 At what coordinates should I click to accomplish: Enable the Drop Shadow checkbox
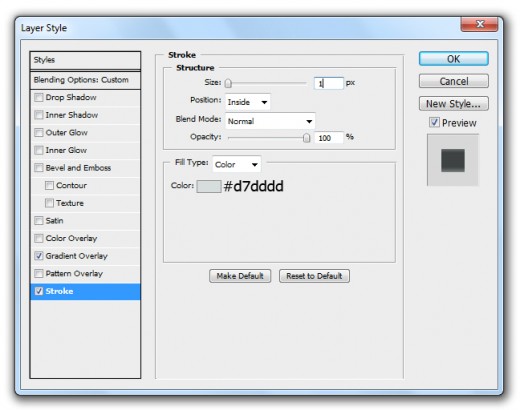(39, 97)
